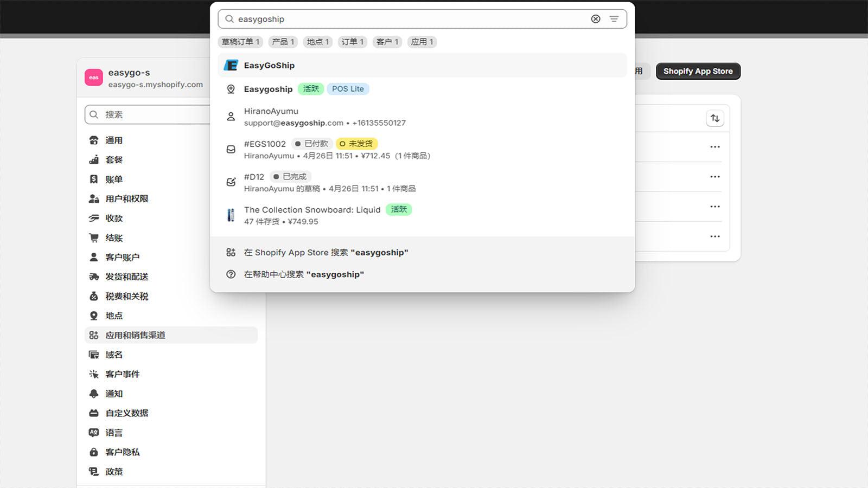
Task: Toggle the 客户 filter chip
Action: 387,42
